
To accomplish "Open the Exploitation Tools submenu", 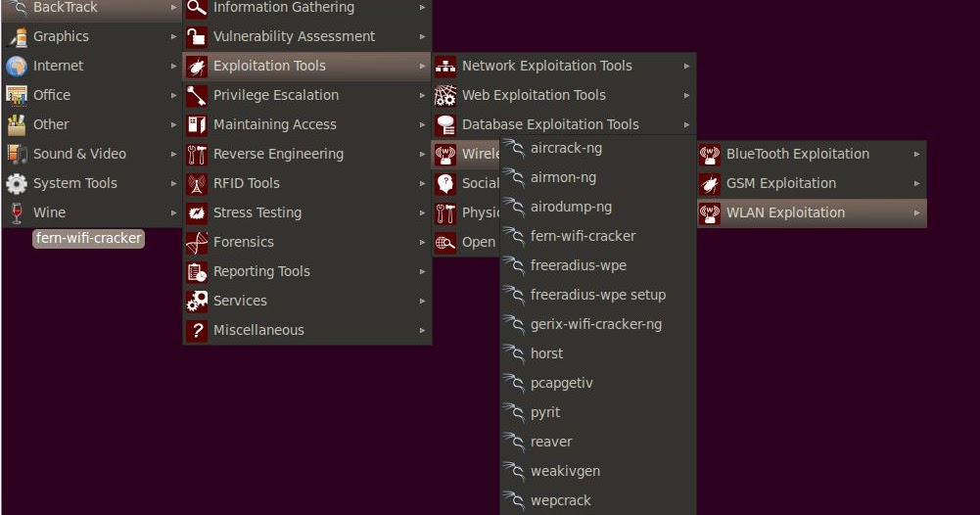I will (x=306, y=66).
